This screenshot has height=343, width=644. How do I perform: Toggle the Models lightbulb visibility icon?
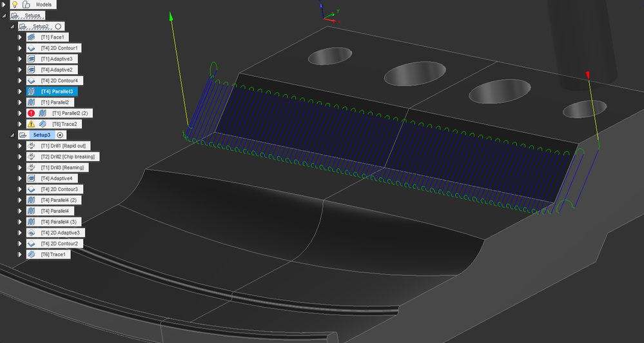pyautogui.click(x=15, y=5)
